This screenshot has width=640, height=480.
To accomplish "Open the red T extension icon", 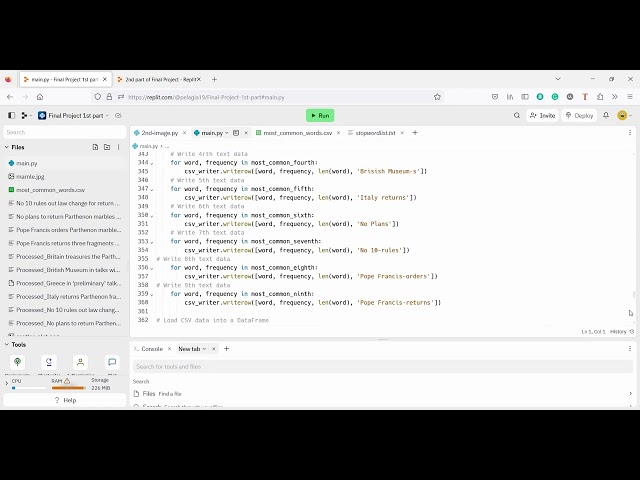I will click(585, 97).
